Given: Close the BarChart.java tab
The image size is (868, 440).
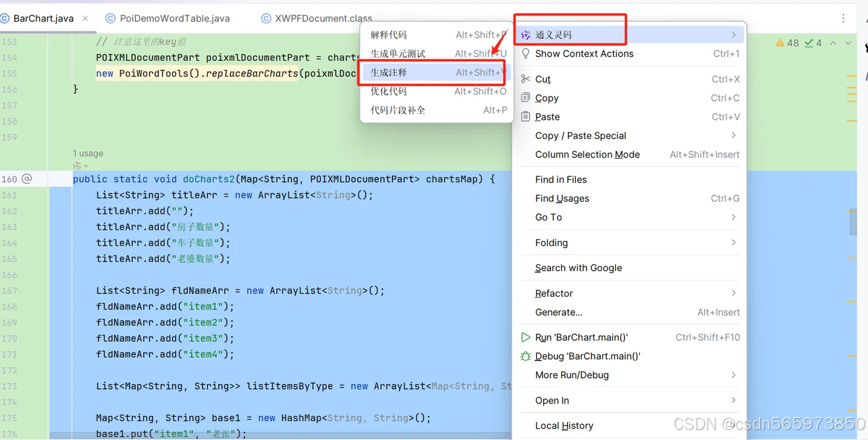Looking at the screenshot, I should [x=85, y=19].
